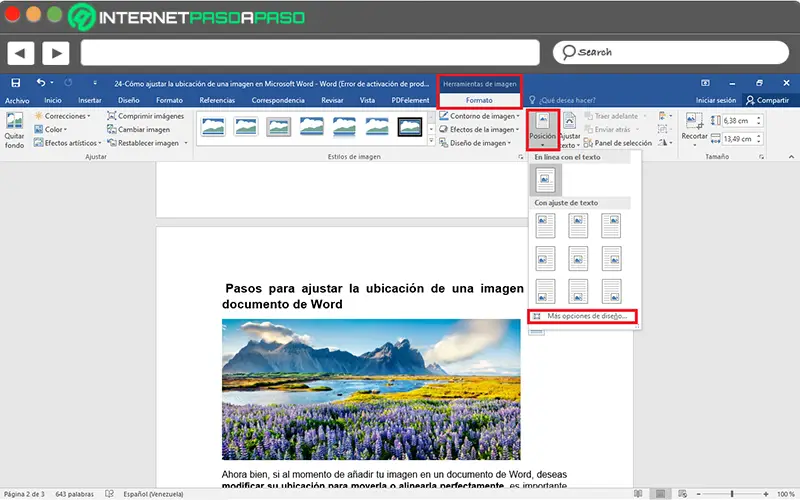Select middle-left text wrap position
The image size is (800, 500).
(x=545, y=258)
